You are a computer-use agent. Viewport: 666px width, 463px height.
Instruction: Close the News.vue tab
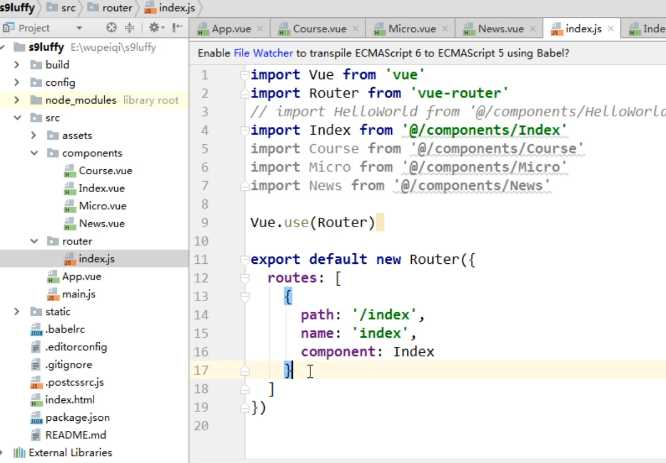[x=533, y=29]
